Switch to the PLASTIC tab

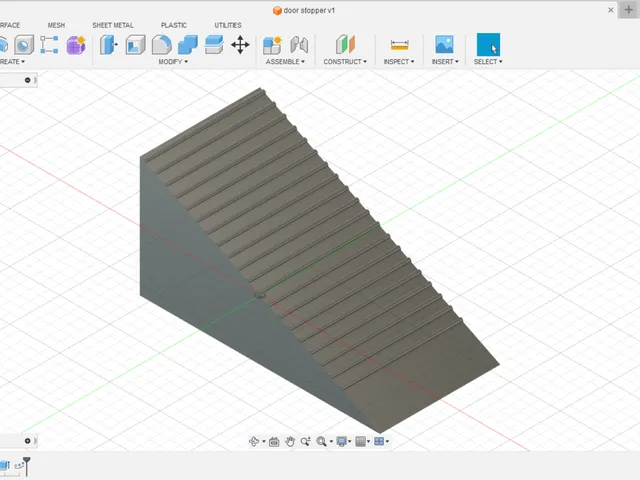174,25
